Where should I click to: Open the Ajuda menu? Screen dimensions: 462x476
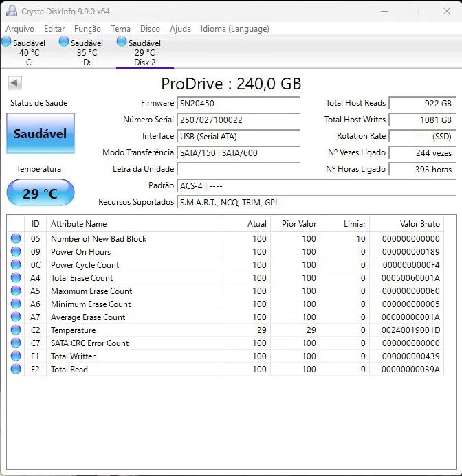click(180, 29)
